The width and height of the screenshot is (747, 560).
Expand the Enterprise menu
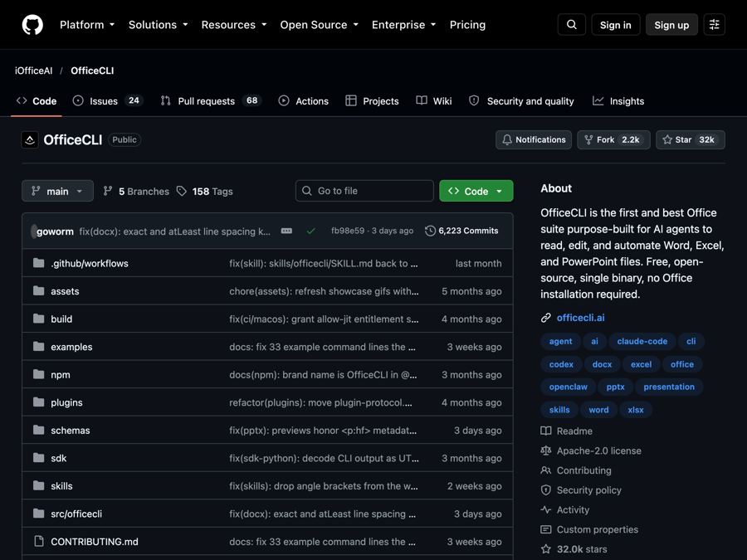404,25
